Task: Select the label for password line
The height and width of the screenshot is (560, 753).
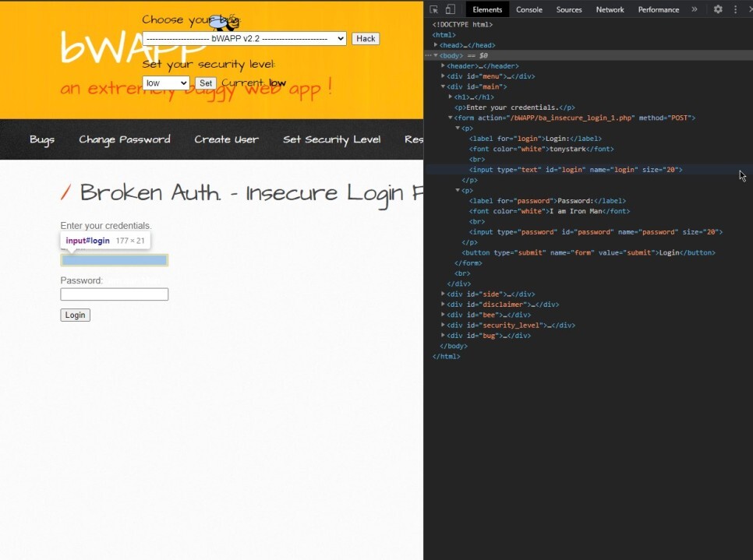Action: (547, 201)
